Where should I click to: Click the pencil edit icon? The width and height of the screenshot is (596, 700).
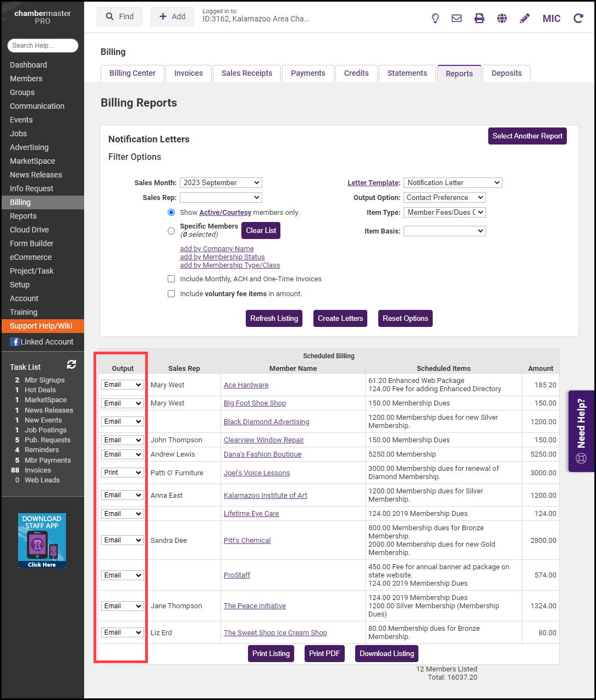tap(525, 18)
